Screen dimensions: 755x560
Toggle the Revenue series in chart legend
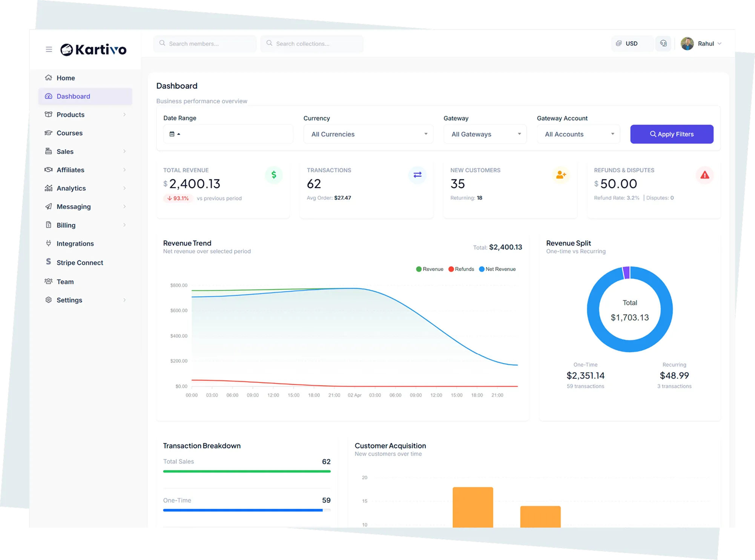pos(429,269)
